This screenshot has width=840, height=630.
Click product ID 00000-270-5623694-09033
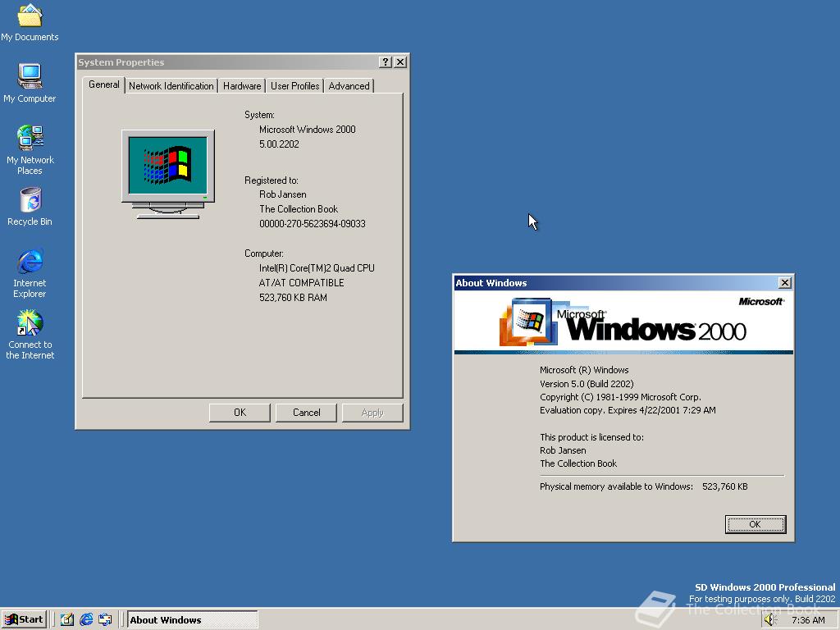[313, 224]
